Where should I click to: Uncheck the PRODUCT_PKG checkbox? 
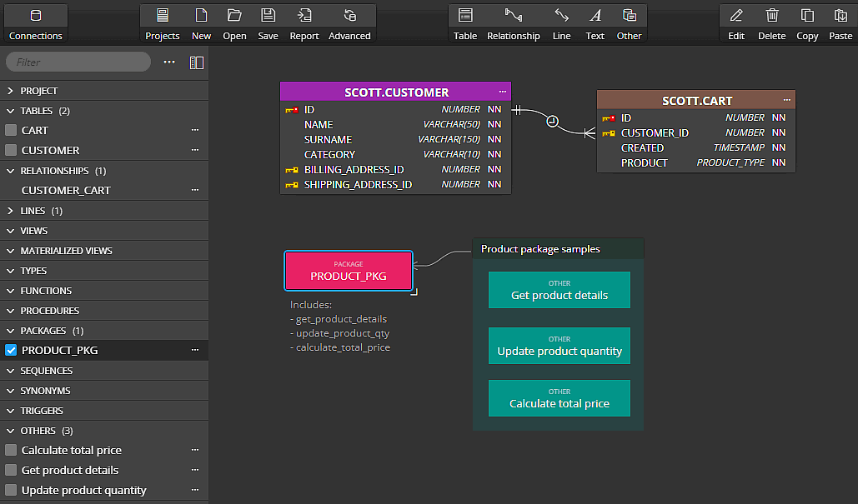pyautogui.click(x=11, y=350)
